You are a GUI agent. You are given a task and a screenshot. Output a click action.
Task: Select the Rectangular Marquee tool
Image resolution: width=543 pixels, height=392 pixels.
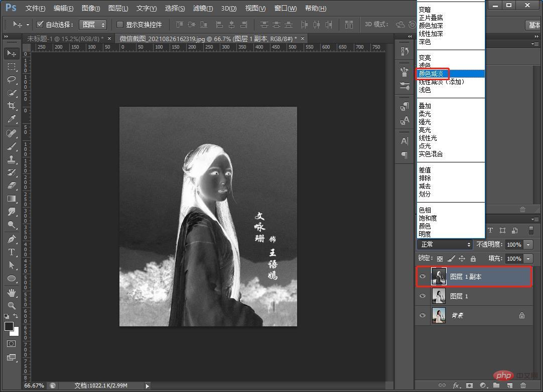click(x=12, y=67)
